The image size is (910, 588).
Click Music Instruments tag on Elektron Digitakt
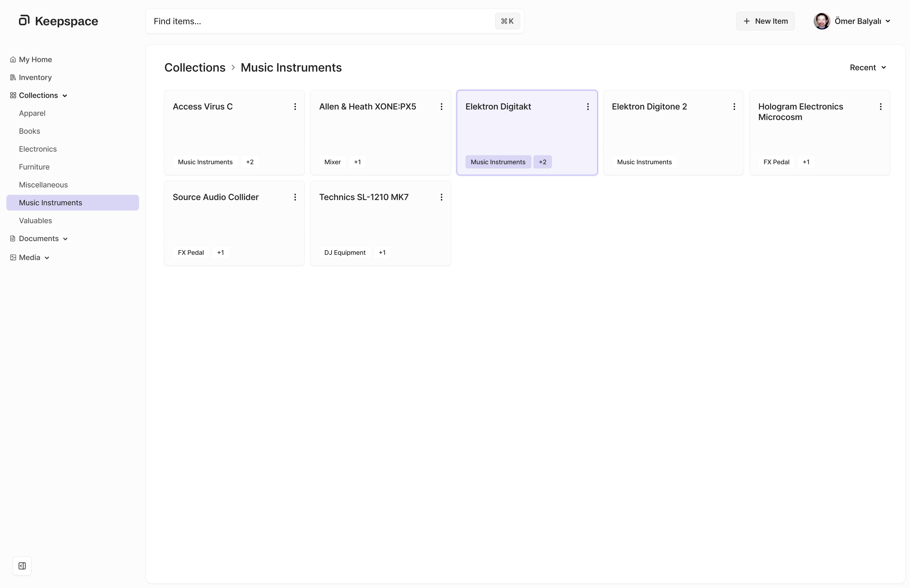(498, 162)
